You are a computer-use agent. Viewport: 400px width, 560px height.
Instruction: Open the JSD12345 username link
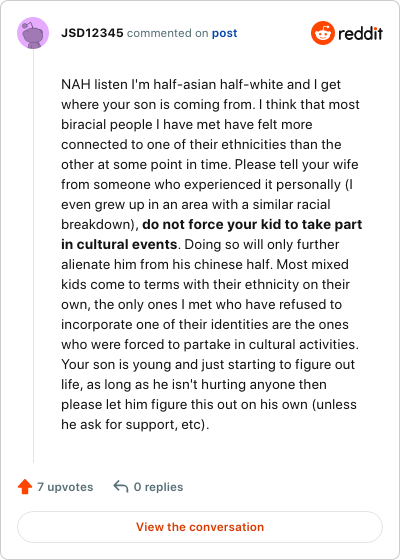coord(92,33)
